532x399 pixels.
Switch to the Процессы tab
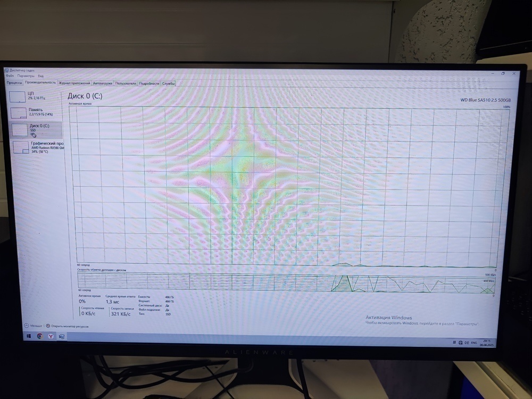pos(14,82)
